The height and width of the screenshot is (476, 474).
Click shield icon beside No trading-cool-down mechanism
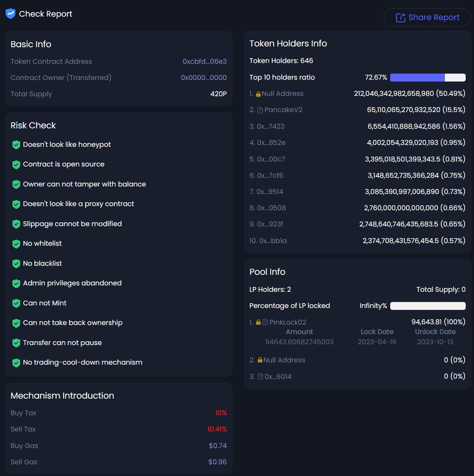[16, 363]
